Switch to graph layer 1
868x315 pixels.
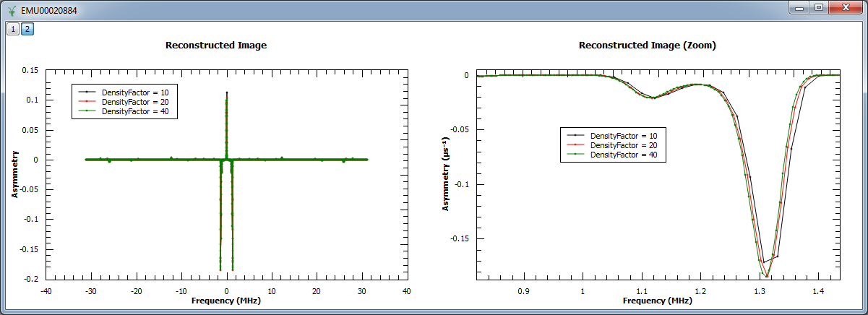(x=13, y=29)
